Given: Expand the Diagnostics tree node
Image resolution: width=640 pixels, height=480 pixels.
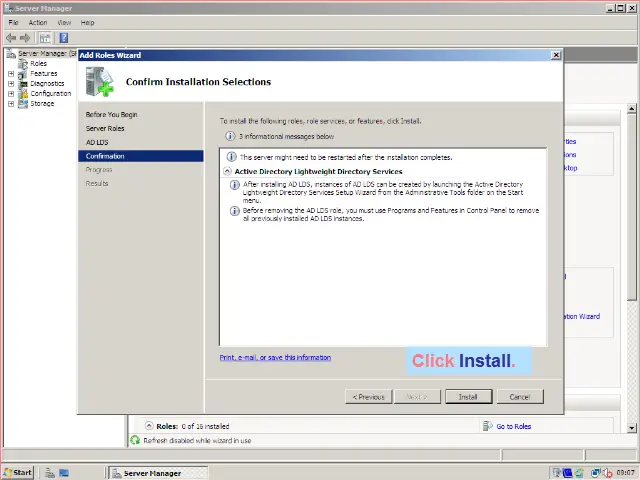Looking at the screenshot, I should 11,84.
